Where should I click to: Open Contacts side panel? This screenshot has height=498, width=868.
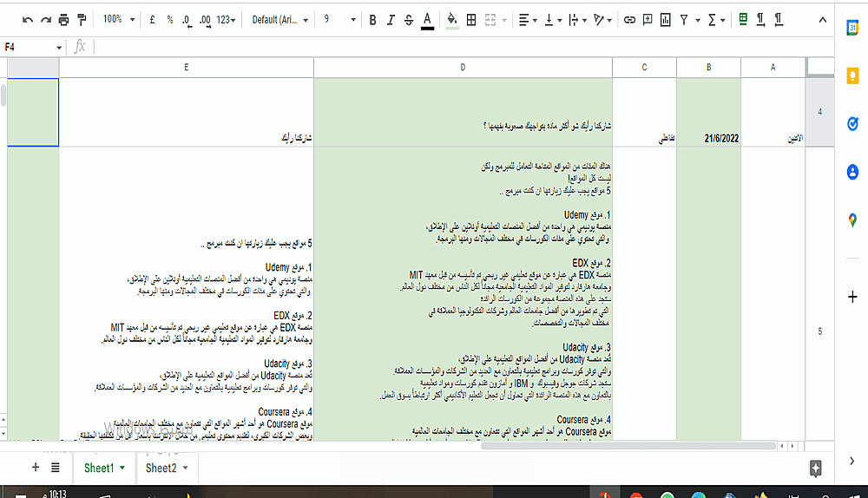[852, 172]
